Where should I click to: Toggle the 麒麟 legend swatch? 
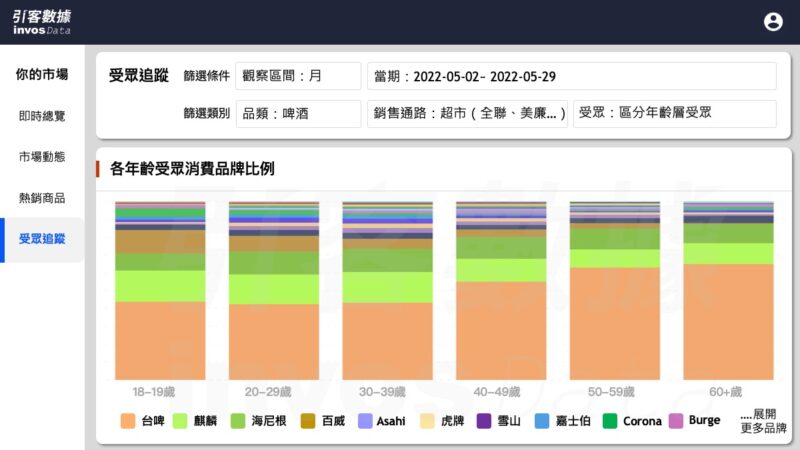181,421
